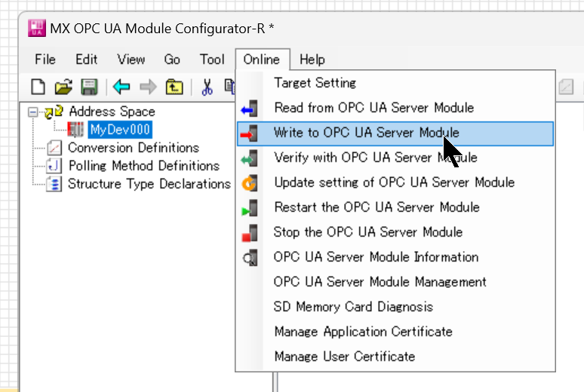Choose Verify with OPC UA Server Module

click(395, 158)
